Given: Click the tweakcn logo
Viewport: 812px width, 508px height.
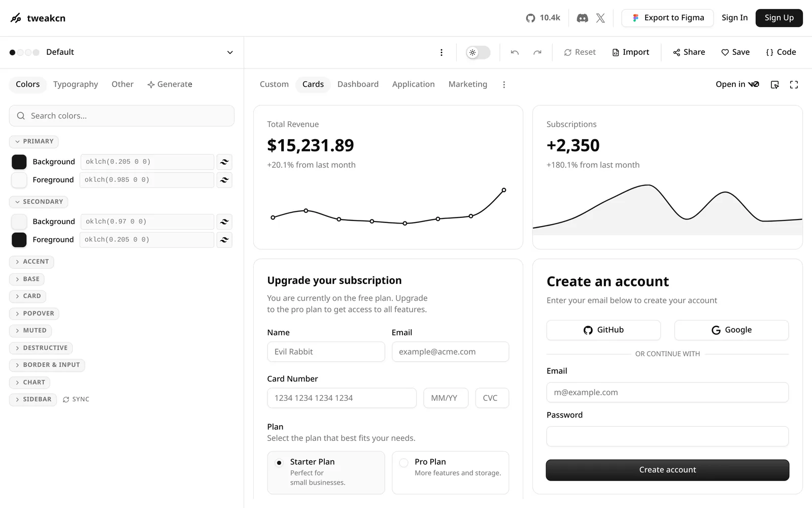Looking at the screenshot, I should coord(38,18).
